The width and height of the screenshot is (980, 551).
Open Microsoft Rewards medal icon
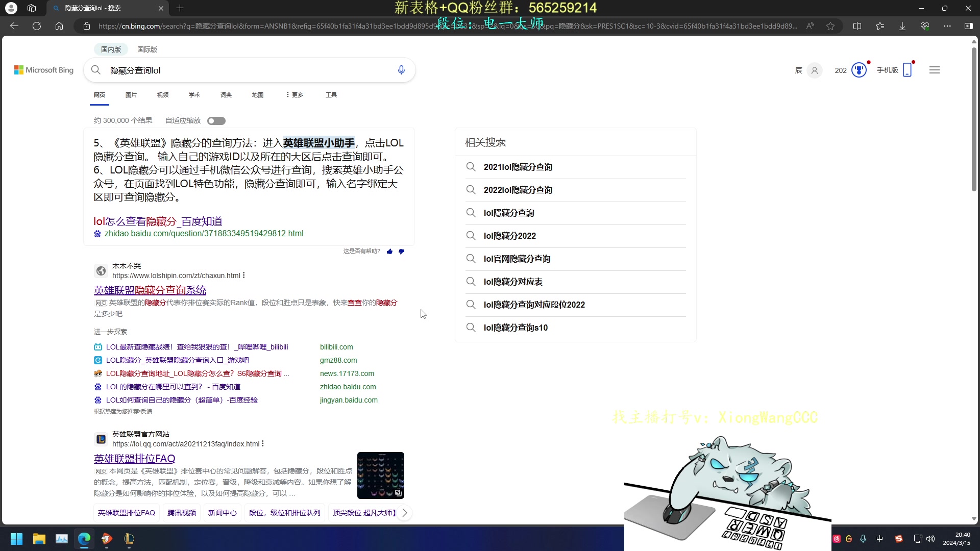(x=859, y=70)
